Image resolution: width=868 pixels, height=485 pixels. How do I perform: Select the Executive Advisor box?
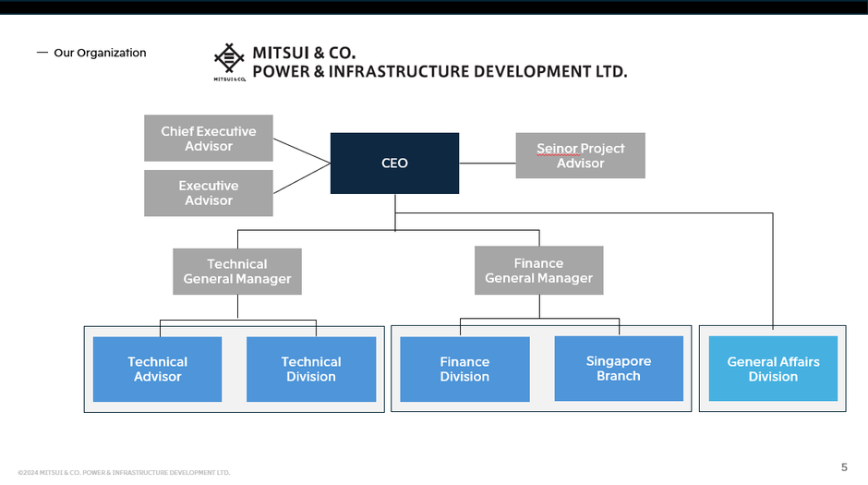coord(209,193)
